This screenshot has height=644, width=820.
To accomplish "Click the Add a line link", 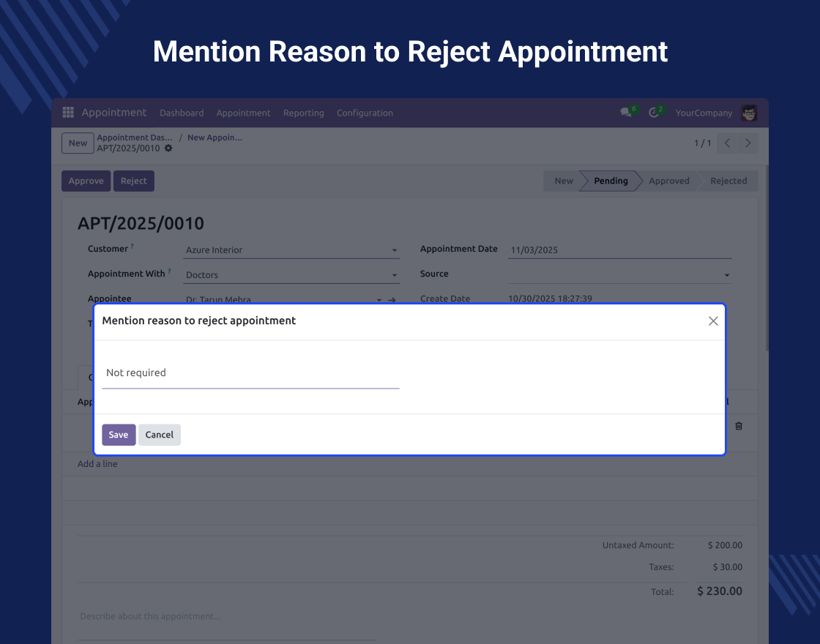I will [x=97, y=464].
